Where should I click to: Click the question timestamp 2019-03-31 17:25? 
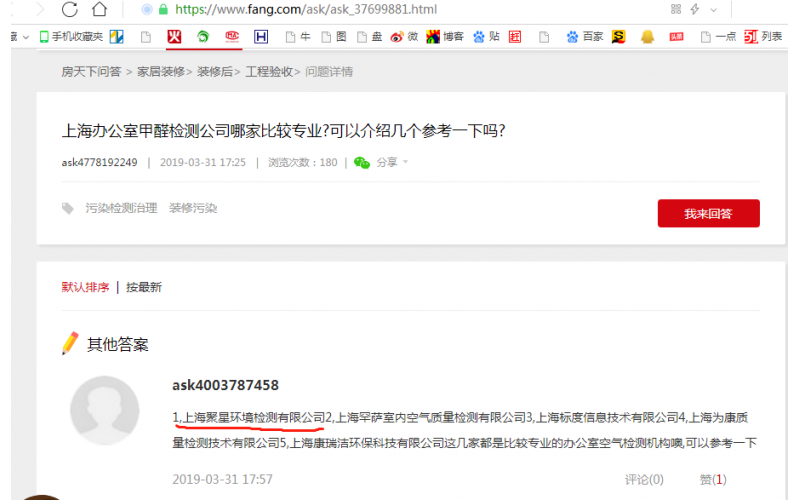point(203,162)
